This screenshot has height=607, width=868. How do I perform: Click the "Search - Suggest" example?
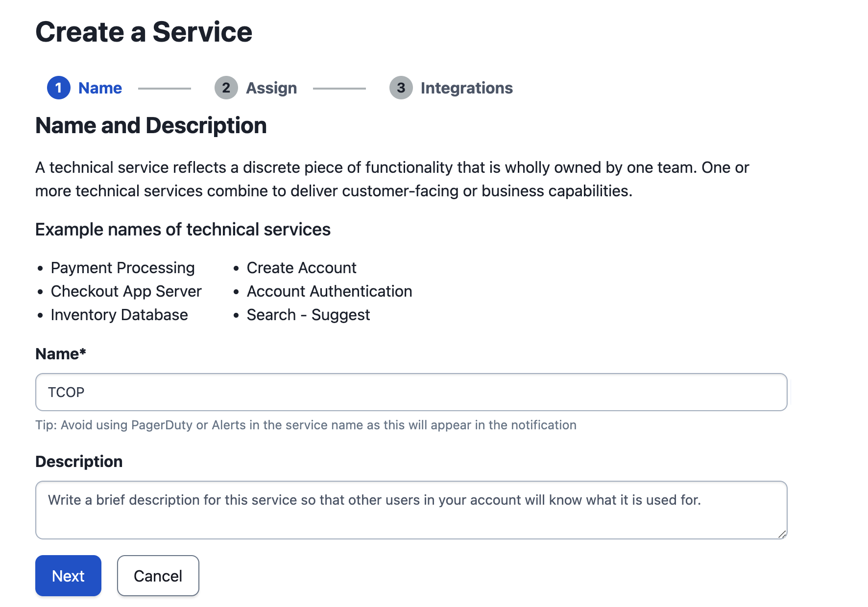pos(308,315)
